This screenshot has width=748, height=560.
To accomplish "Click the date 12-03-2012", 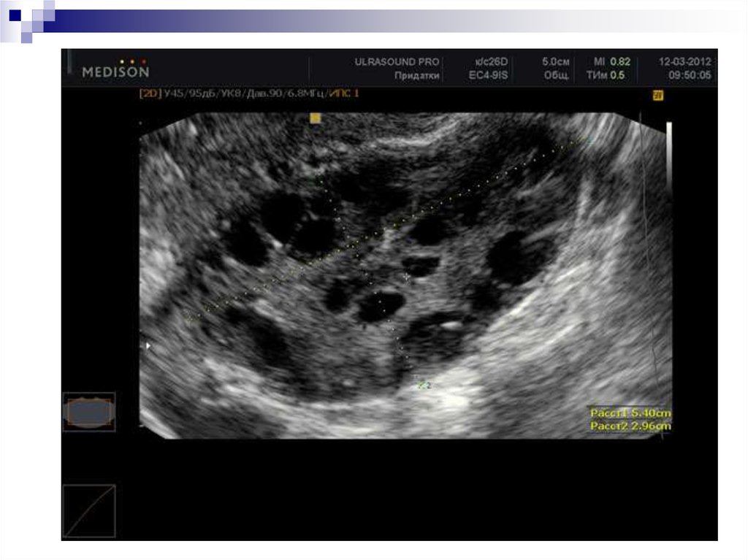I will 684,62.
